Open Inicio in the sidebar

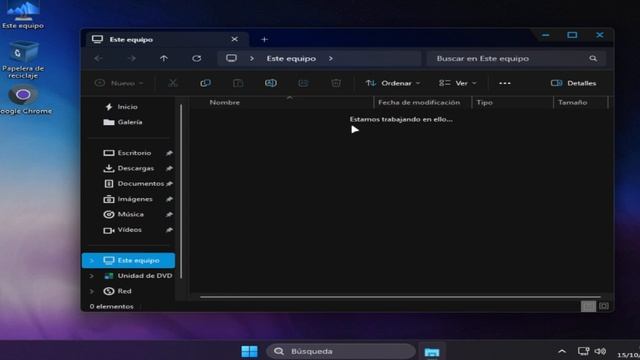[x=121, y=107]
